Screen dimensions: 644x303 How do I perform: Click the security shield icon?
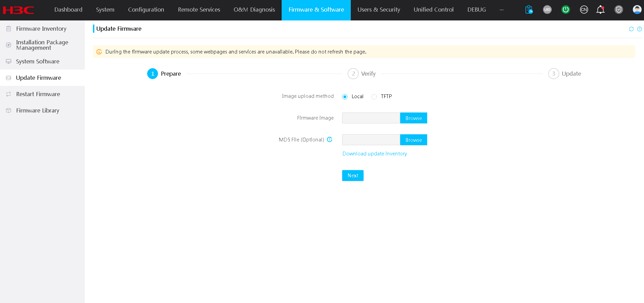point(619,10)
